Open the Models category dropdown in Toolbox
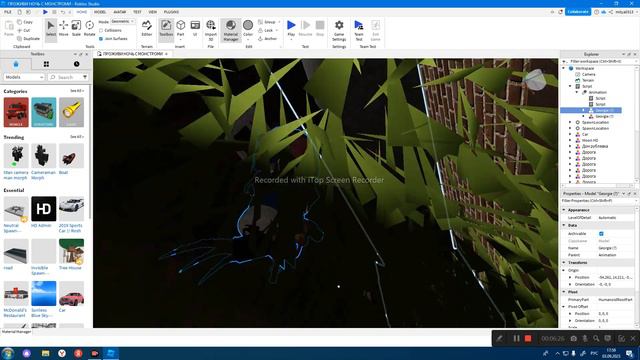The image size is (640, 360). (x=24, y=77)
